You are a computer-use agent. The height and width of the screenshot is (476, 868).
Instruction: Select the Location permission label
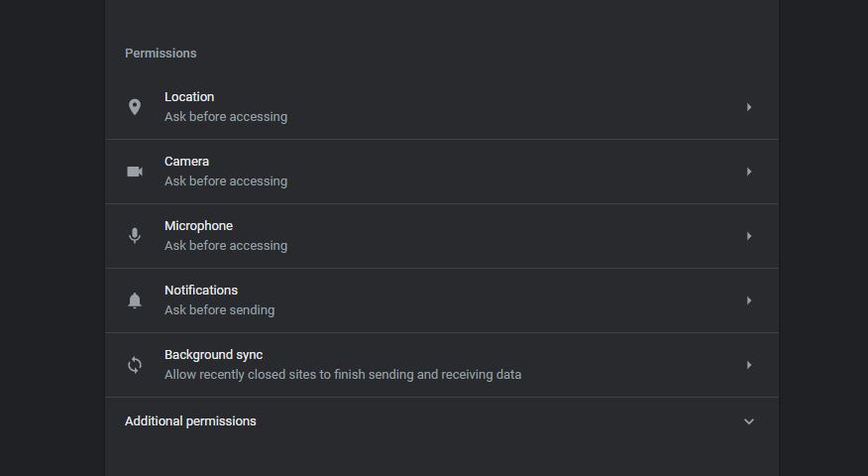tap(189, 97)
